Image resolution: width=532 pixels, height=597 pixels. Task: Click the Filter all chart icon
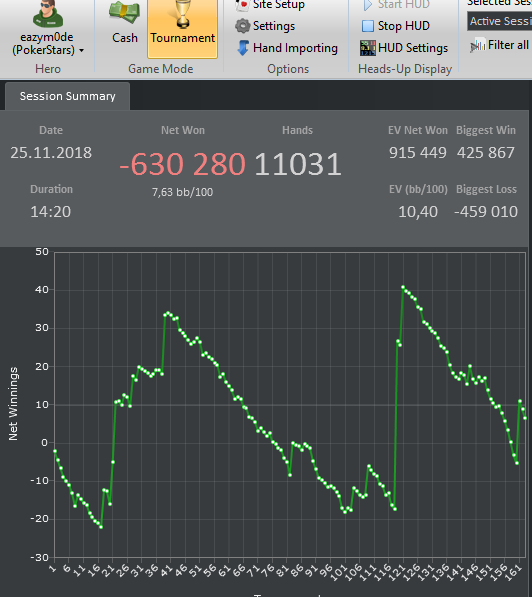tap(478, 45)
